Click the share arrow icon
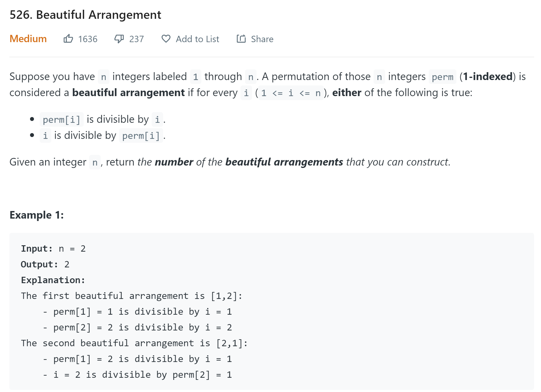541x392 pixels. tap(241, 39)
